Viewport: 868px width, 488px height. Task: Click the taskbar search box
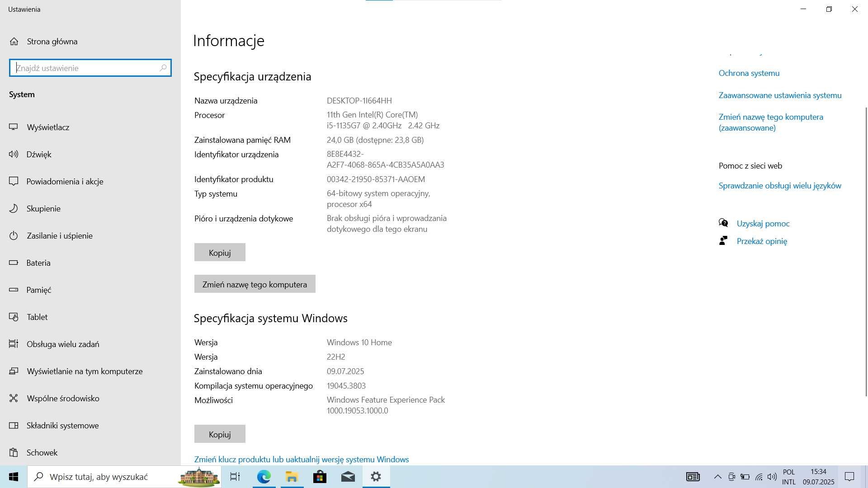coord(124,477)
